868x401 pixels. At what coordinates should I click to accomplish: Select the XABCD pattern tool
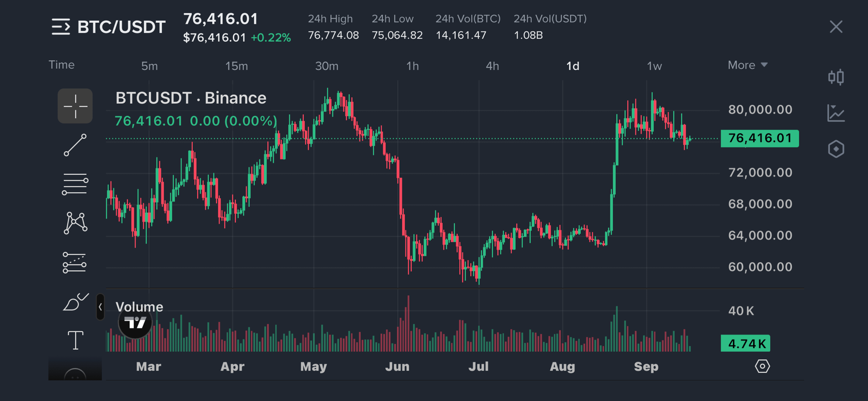click(x=75, y=223)
